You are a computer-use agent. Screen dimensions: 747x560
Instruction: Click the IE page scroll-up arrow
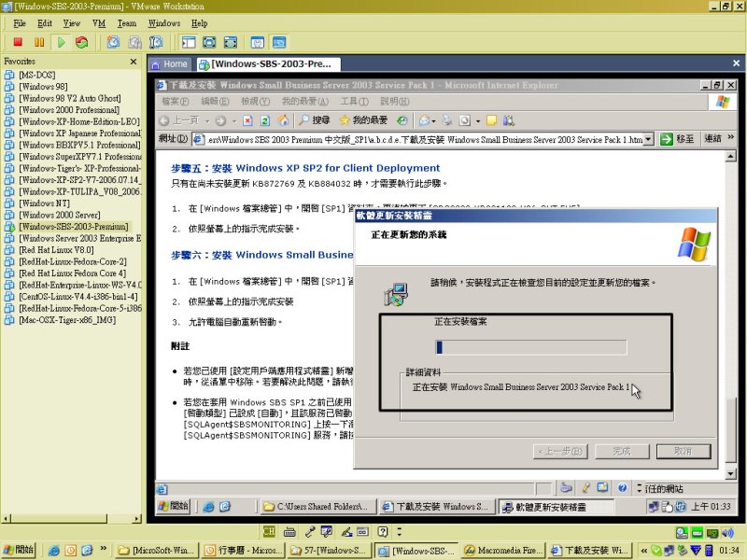[x=730, y=156]
